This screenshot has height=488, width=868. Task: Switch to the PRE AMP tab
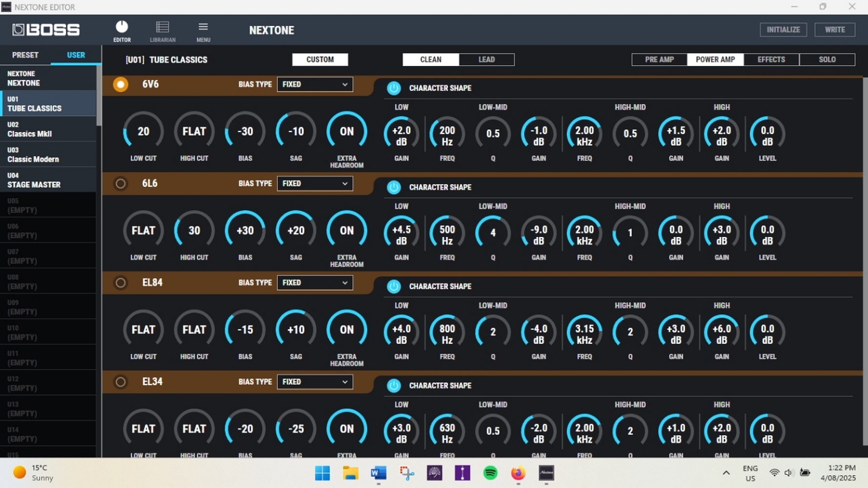click(x=659, y=60)
